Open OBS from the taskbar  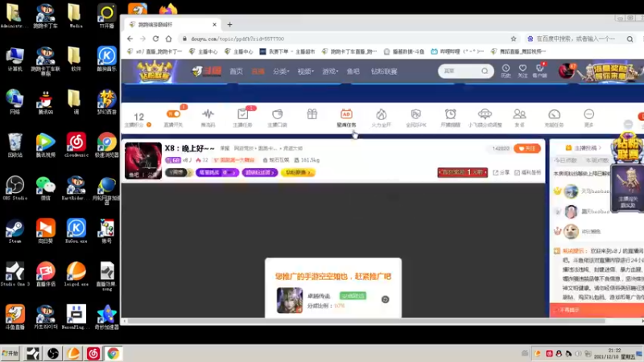[53, 353]
